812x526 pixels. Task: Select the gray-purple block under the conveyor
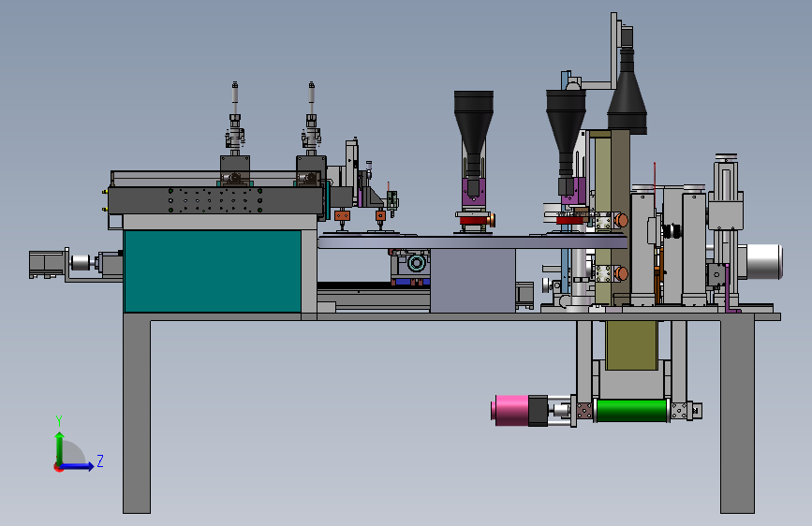(473, 281)
